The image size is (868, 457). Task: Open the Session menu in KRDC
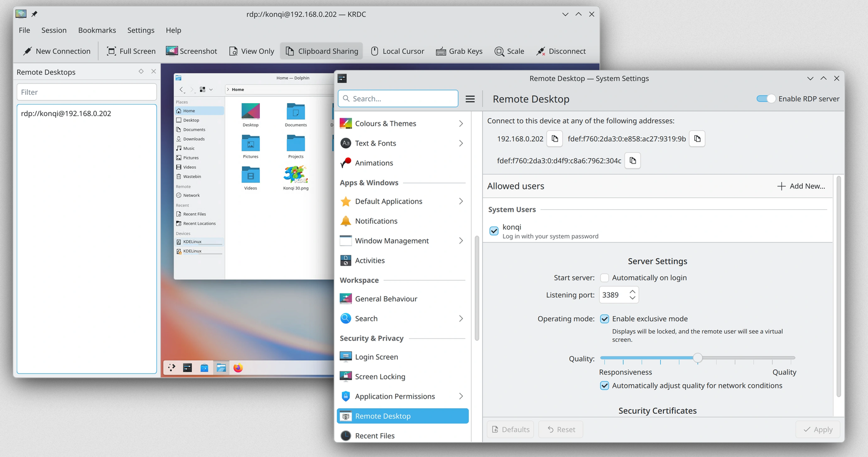(54, 30)
